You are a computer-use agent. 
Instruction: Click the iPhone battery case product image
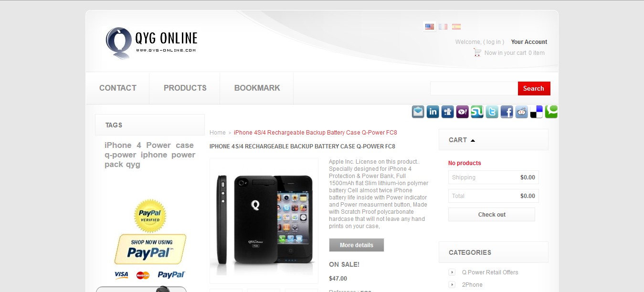point(264,221)
